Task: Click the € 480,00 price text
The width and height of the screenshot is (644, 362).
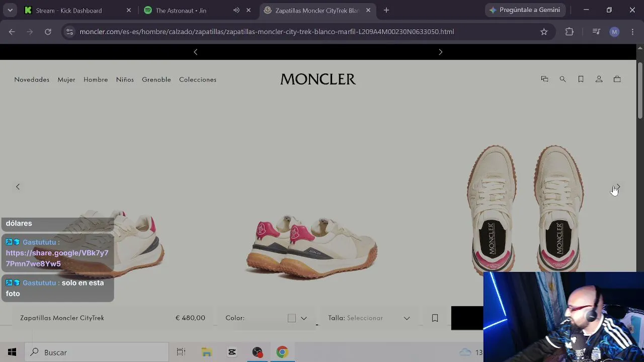Action: pos(190,318)
